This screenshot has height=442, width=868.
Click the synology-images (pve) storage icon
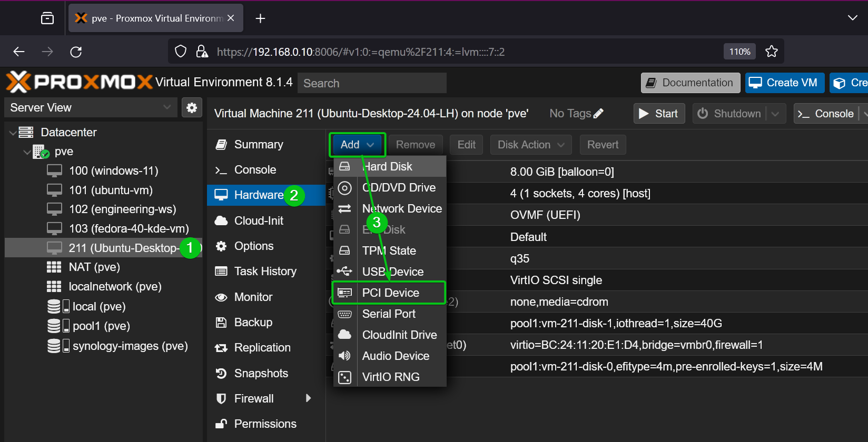click(x=58, y=346)
